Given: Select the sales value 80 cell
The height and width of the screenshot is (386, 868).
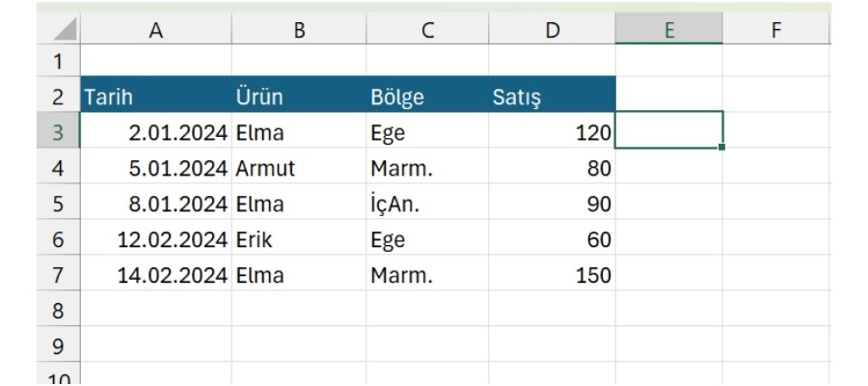Looking at the screenshot, I should pos(552,168).
